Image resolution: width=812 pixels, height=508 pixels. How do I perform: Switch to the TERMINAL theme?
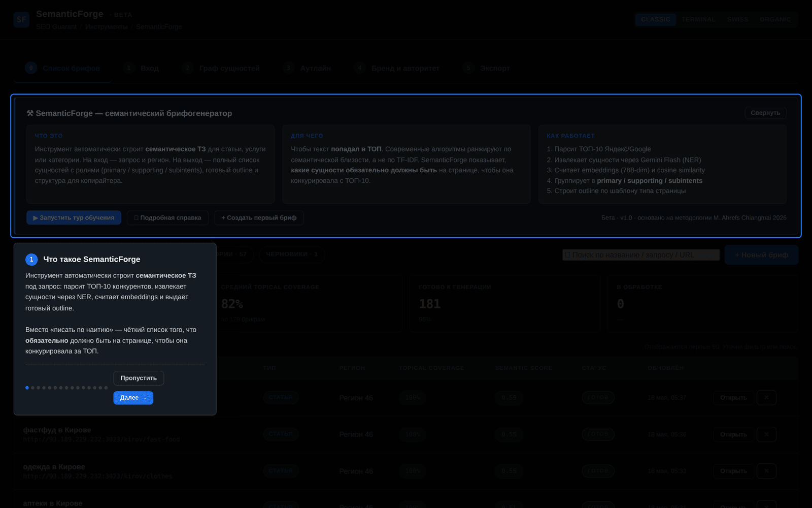click(x=698, y=19)
